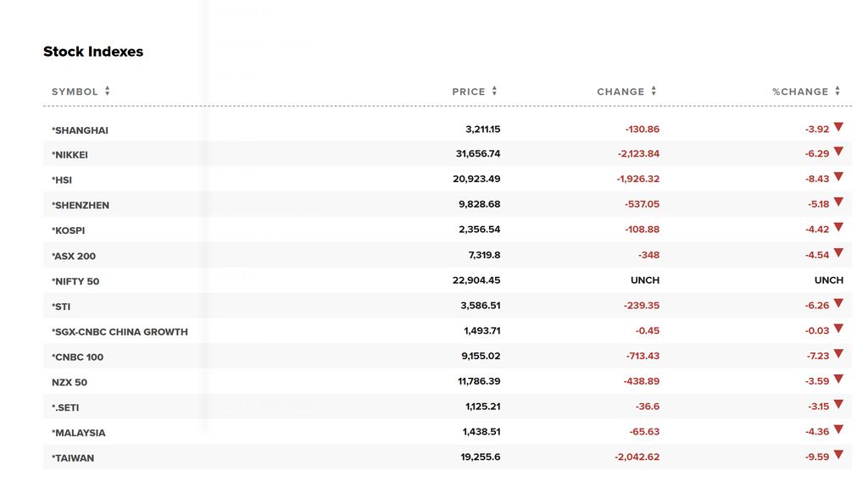Sort table by CHANGE column arrows

pyautogui.click(x=654, y=91)
